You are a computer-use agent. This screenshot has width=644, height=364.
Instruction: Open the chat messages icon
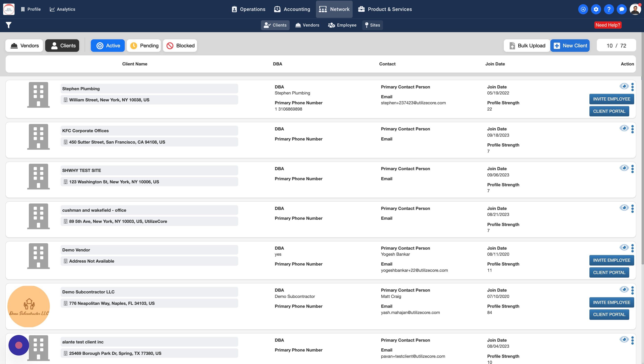[621, 9]
